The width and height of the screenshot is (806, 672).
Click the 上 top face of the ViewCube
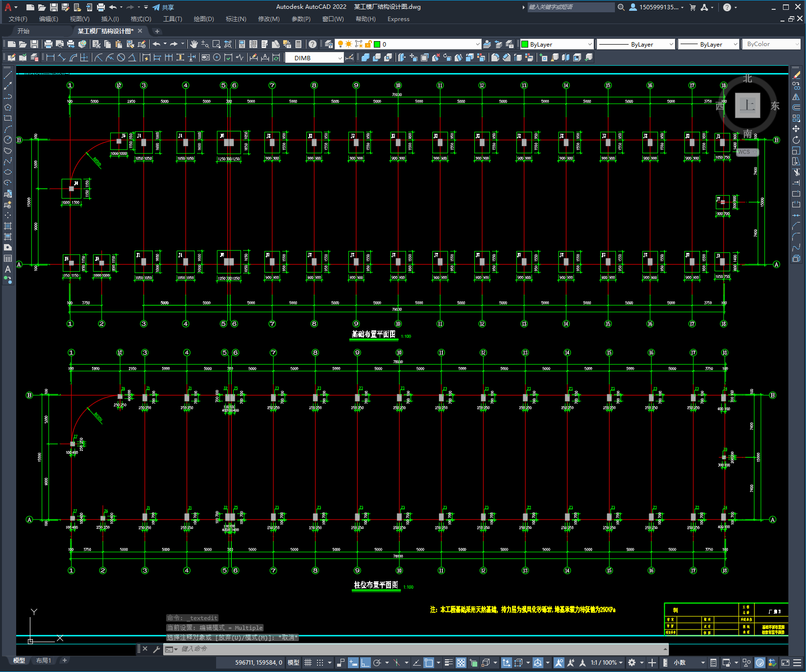[748, 105]
